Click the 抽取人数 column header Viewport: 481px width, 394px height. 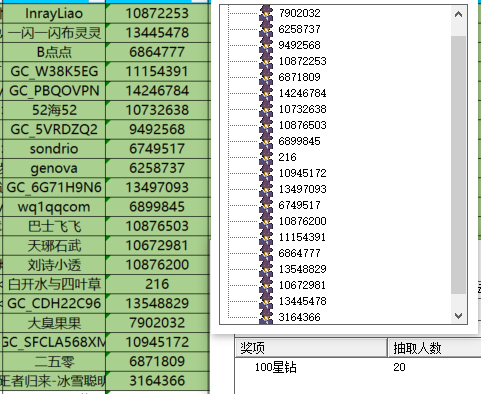pos(434,348)
